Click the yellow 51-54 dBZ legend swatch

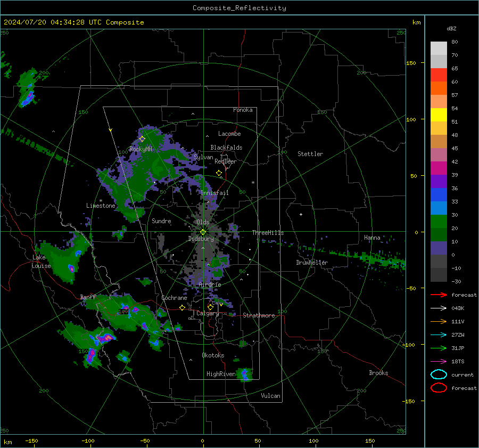point(439,115)
